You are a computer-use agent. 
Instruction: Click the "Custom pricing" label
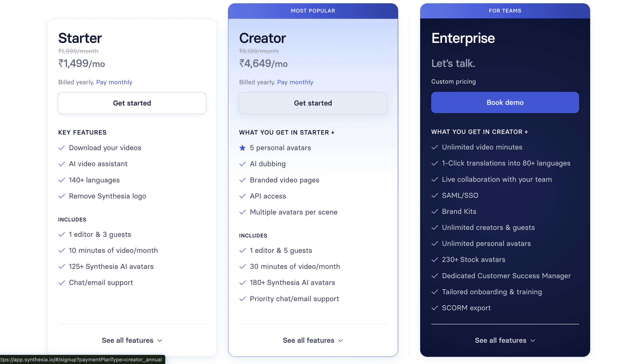tap(453, 82)
